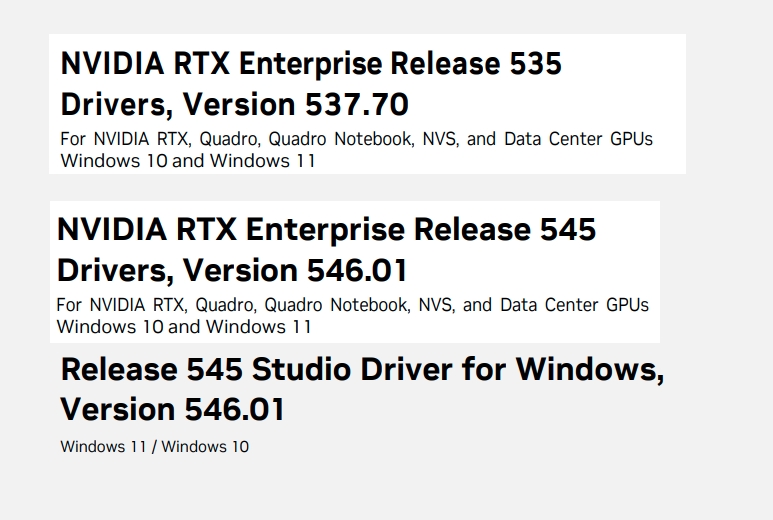Viewport: 773px width, 520px height.
Task: Click the word 'Drivers,' before Enterprise Version 546.01
Action: [x=116, y=271]
